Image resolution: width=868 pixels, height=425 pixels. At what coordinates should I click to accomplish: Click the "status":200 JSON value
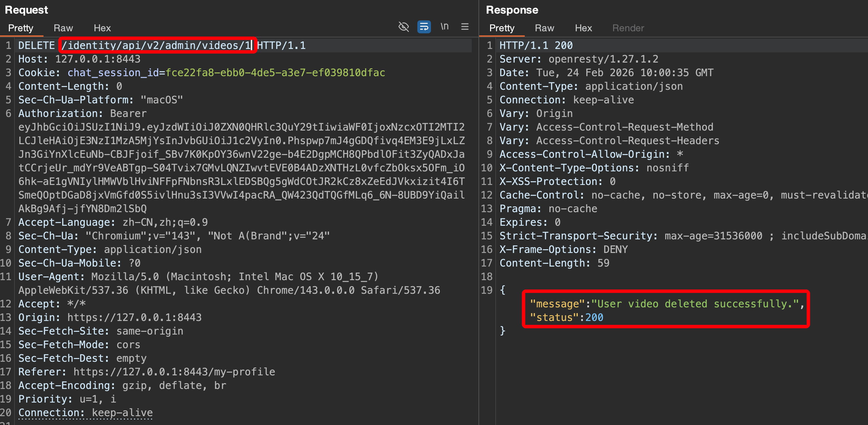tap(567, 318)
